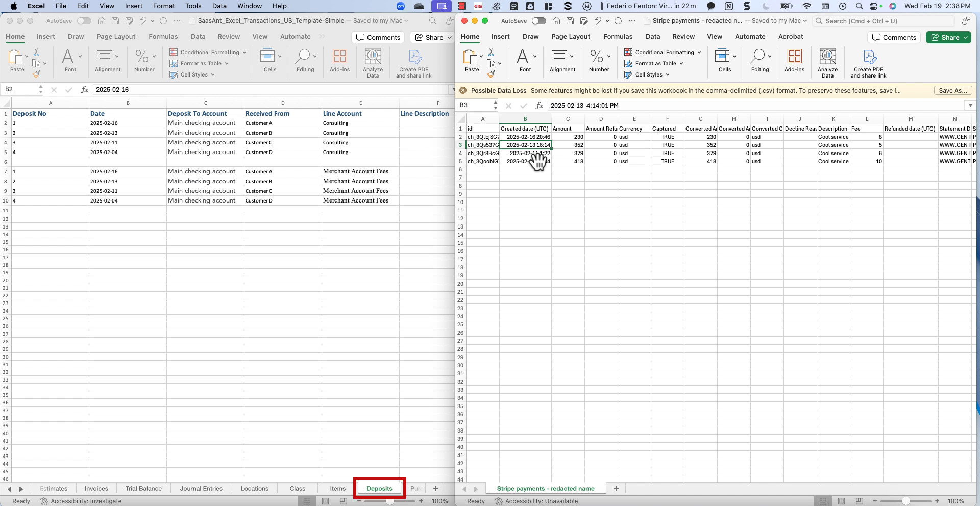The image size is (980, 506).
Task: Click Cut scissors icon in left window
Action: (x=36, y=53)
